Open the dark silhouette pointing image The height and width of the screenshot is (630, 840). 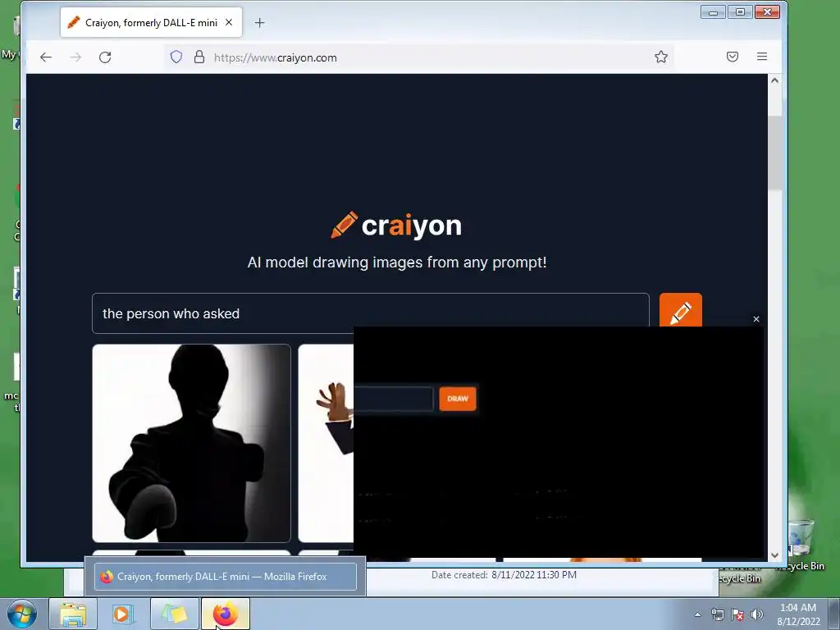[x=191, y=443]
